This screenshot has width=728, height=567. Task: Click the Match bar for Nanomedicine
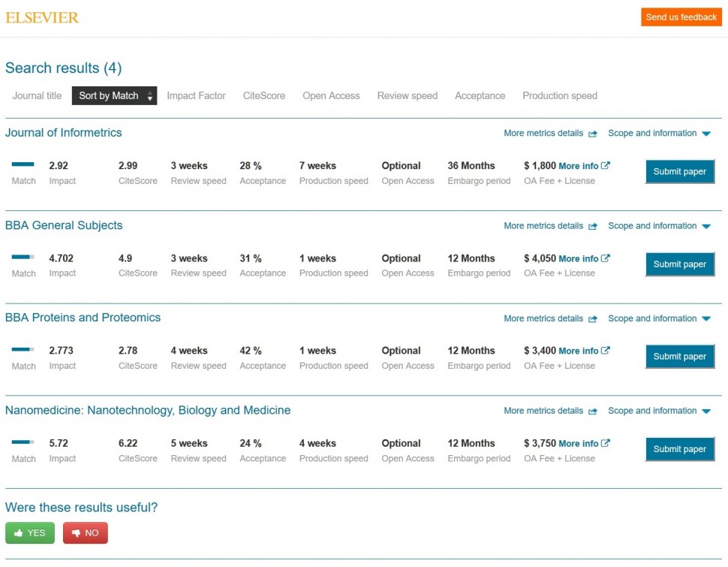click(23, 442)
